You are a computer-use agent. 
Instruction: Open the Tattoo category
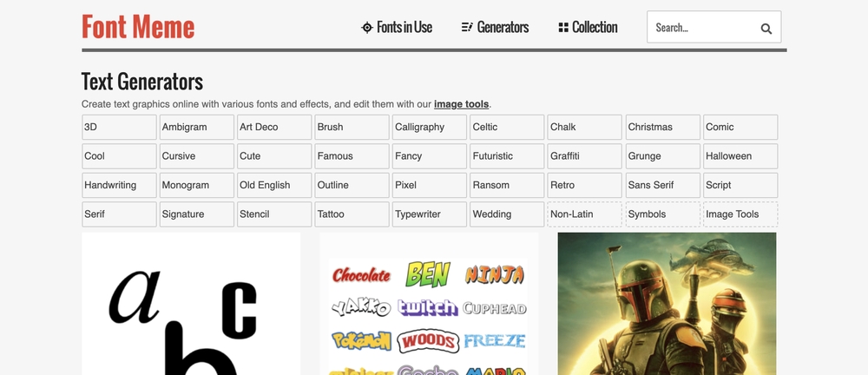[x=352, y=214]
